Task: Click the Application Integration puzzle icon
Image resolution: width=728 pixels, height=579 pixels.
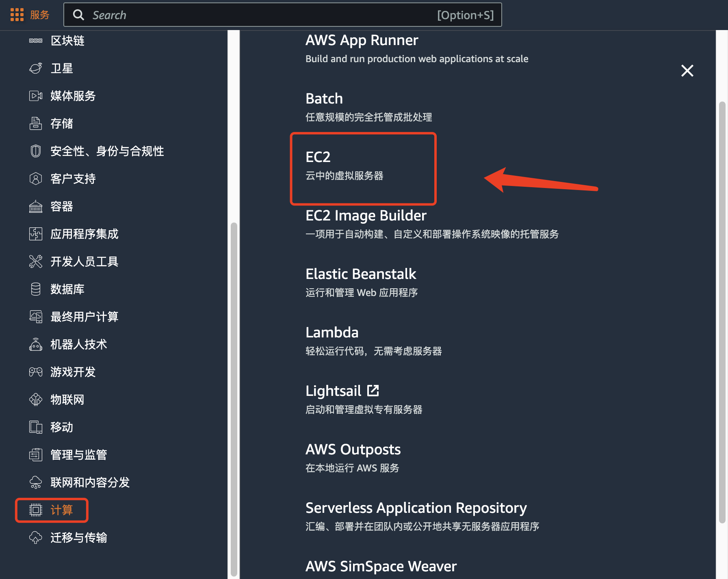Action: pos(36,234)
